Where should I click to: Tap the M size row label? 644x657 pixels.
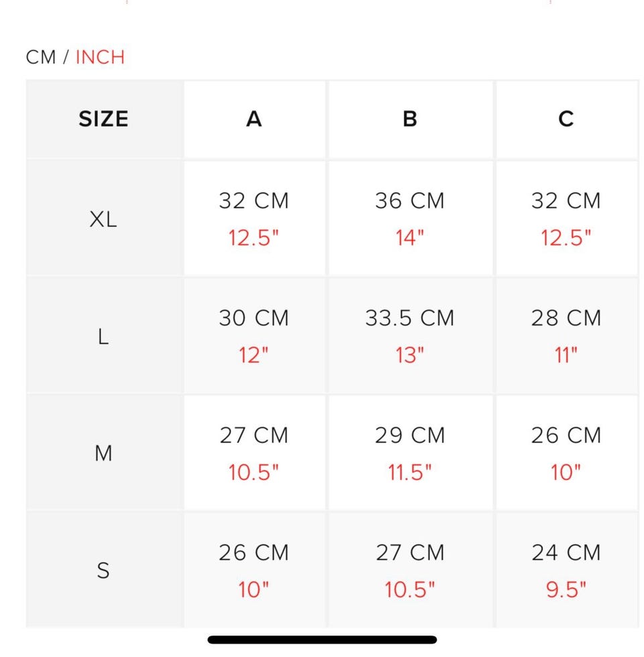click(x=103, y=453)
